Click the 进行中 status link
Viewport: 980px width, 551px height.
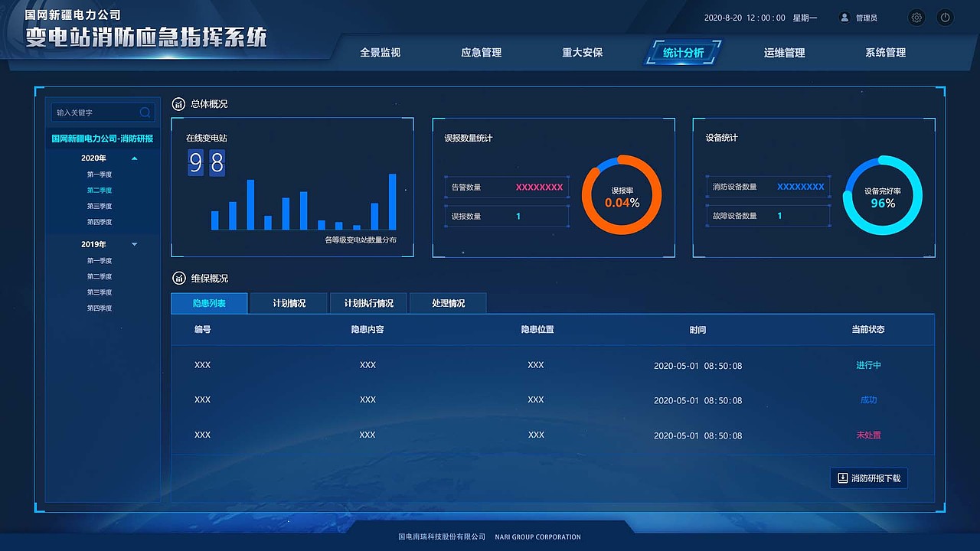tap(867, 365)
